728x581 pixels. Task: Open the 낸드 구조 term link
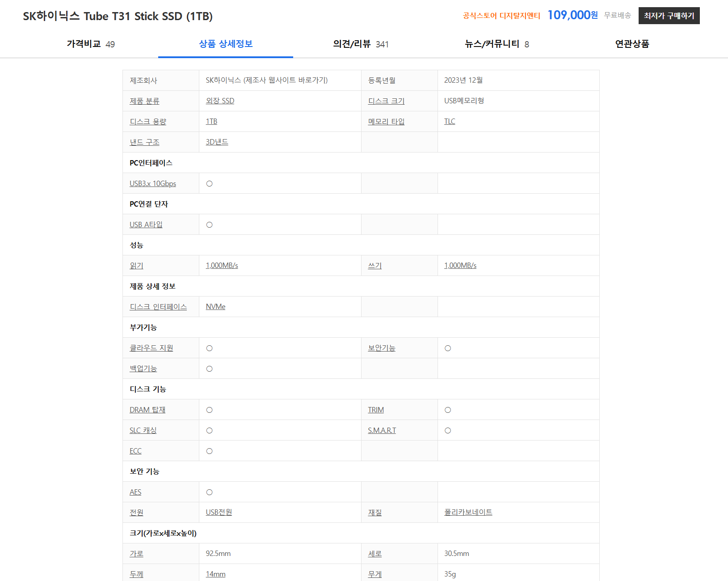tap(144, 142)
